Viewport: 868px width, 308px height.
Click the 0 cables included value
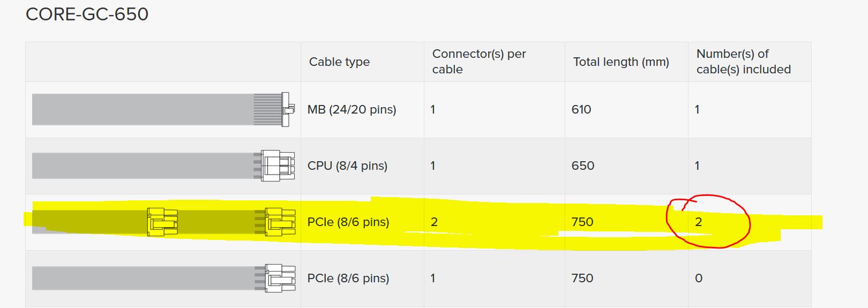pyautogui.click(x=699, y=279)
